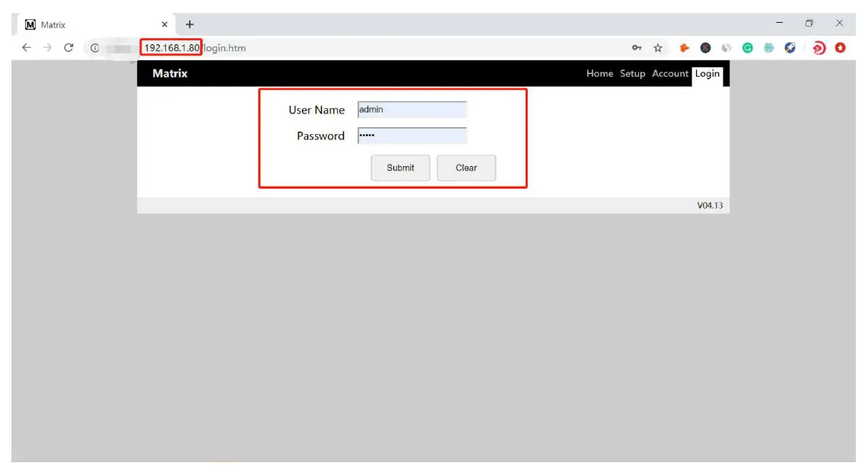Click the address bar URL 192.168.1.80

171,48
